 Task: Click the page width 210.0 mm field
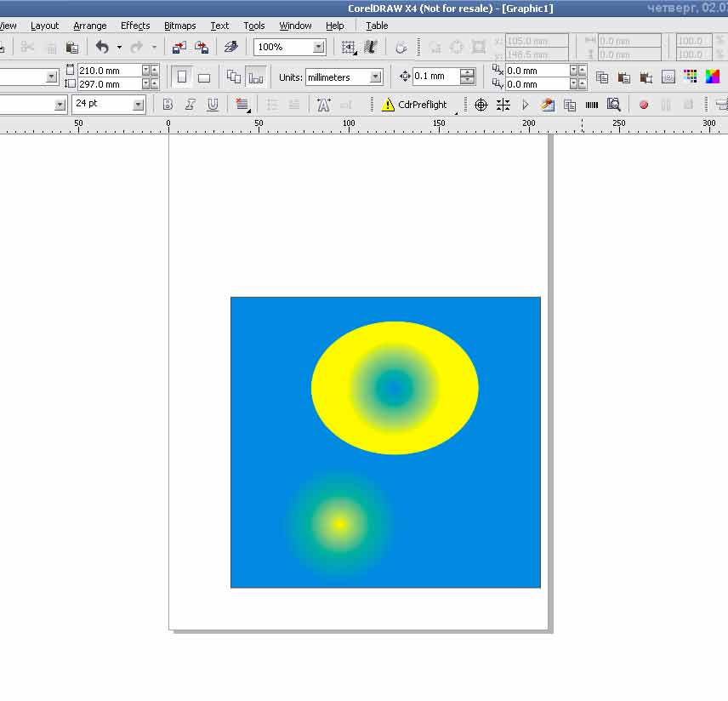pos(110,70)
